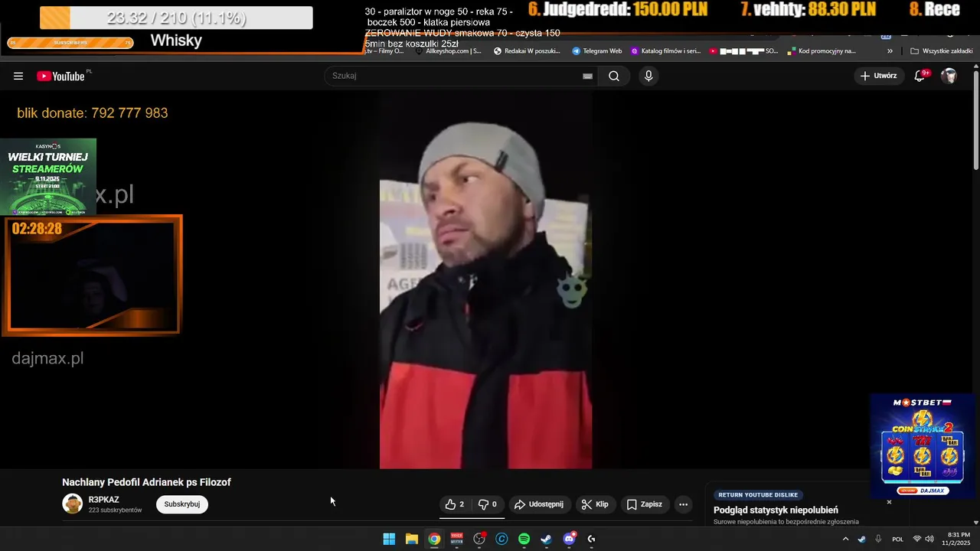Screen dimensions: 980x551
Task: Open Allkeyshop.com bookmark
Action: (449, 51)
